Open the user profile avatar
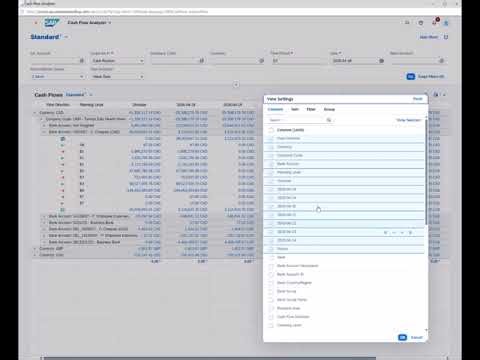 tap(446, 23)
